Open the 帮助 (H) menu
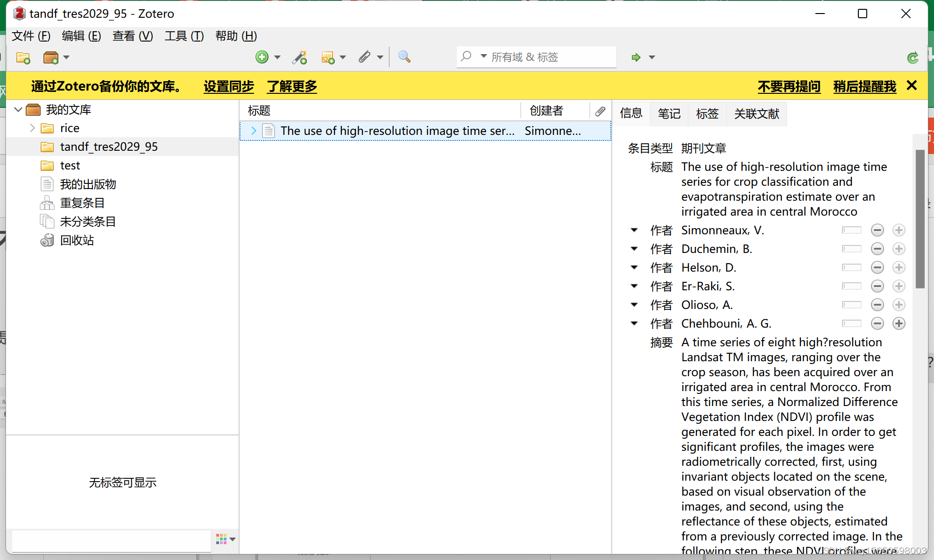The image size is (934, 560). pyautogui.click(x=236, y=36)
